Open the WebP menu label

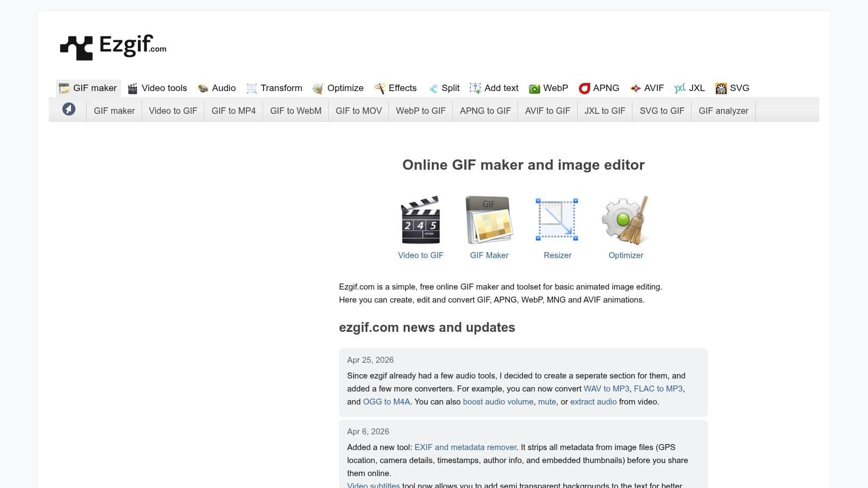point(556,88)
